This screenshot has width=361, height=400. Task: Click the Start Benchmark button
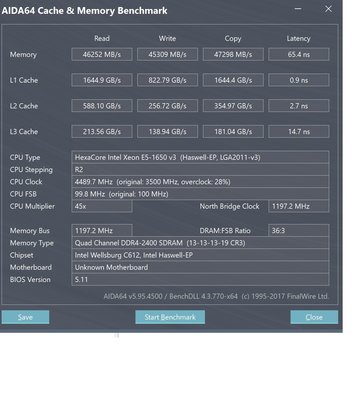coord(170,317)
